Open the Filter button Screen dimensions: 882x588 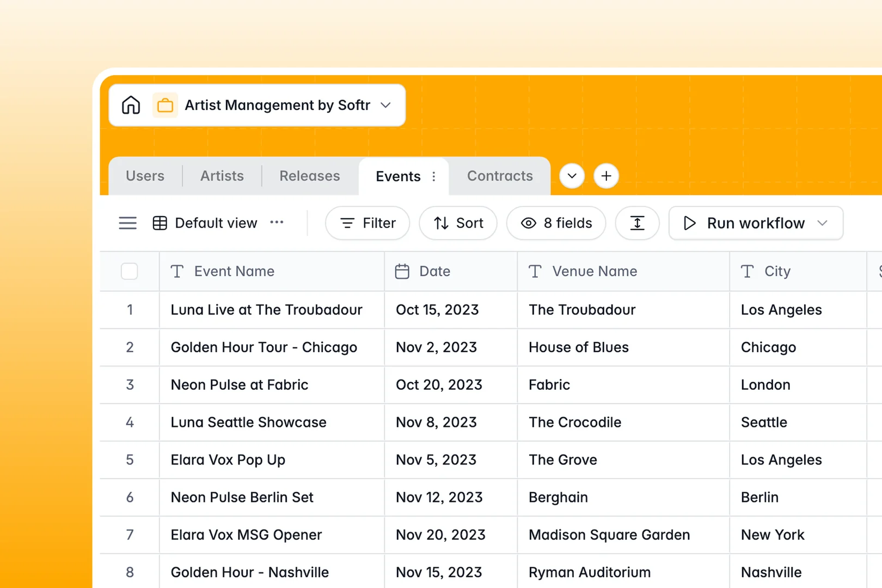tap(367, 223)
